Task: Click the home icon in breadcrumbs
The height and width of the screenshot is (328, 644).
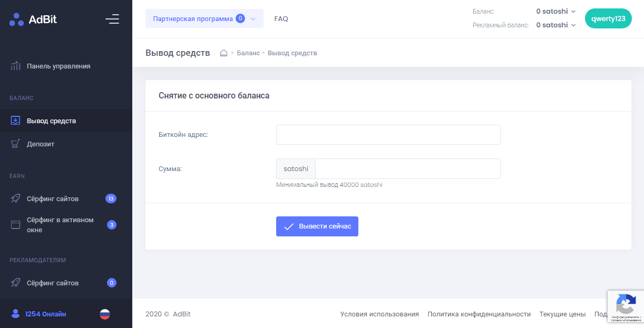Action: [x=223, y=53]
